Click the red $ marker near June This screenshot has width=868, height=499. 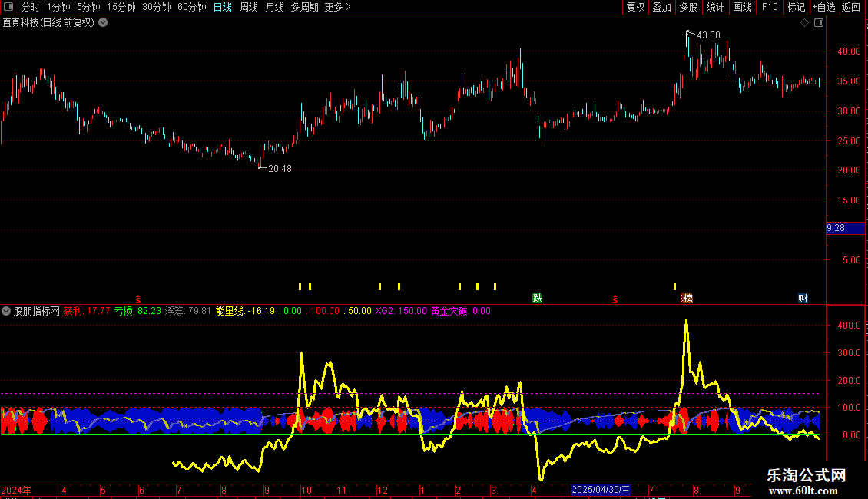(x=137, y=299)
